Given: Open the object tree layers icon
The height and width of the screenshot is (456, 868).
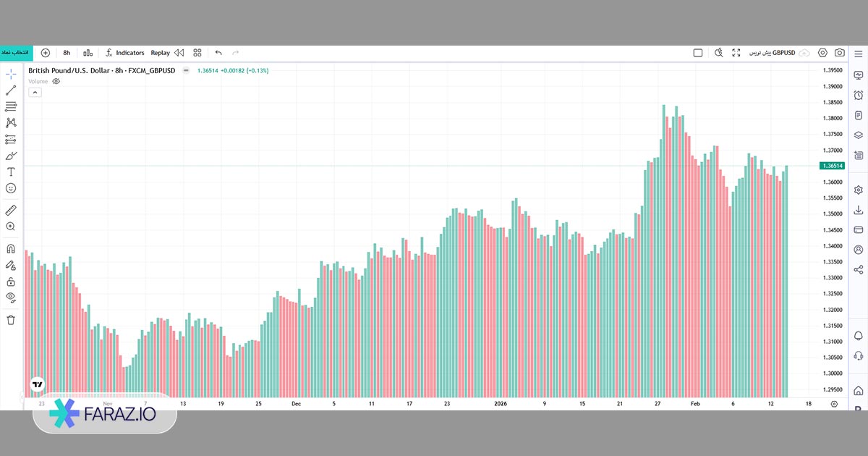Looking at the screenshot, I should tap(859, 135).
